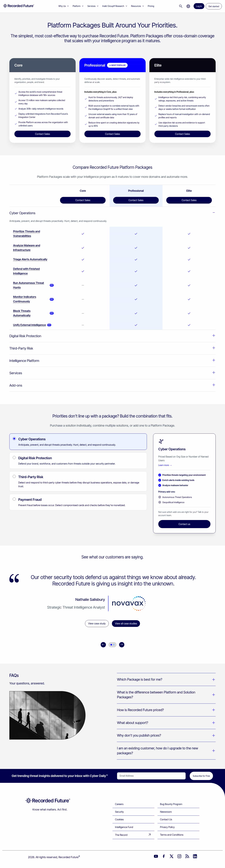Select the Digital Risk Protection radio option
The width and height of the screenshot is (225, 868).
pyautogui.click(x=14, y=458)
